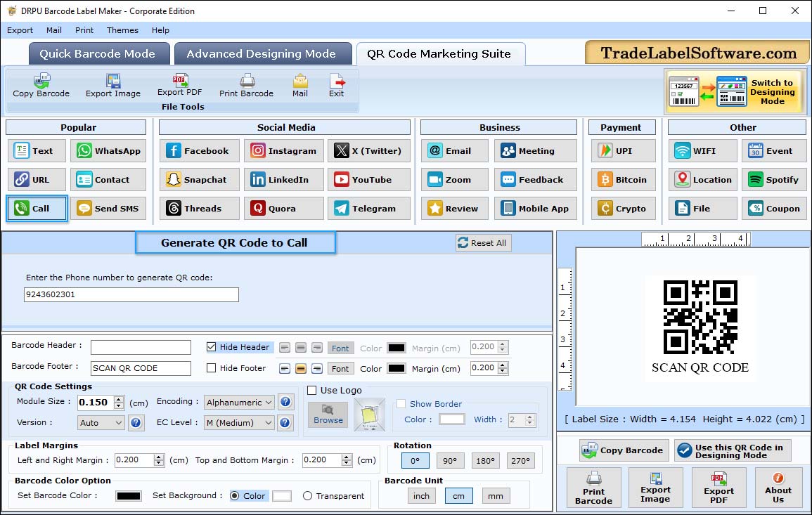This screenshot has height=515, width=812.
Task: Open help for Version setting
Action: (x=136, y=422)
